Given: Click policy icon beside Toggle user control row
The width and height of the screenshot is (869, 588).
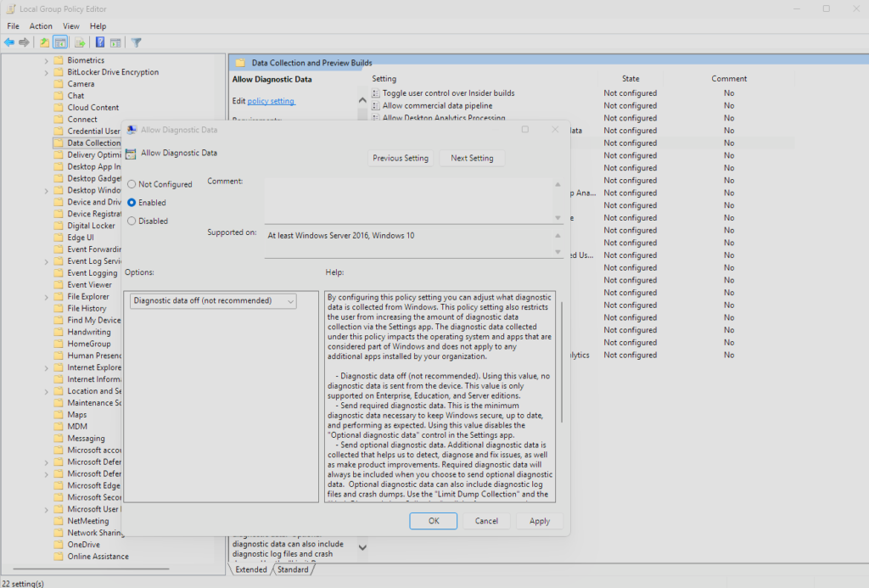Looking at the screenshot, I should (376, 93).
